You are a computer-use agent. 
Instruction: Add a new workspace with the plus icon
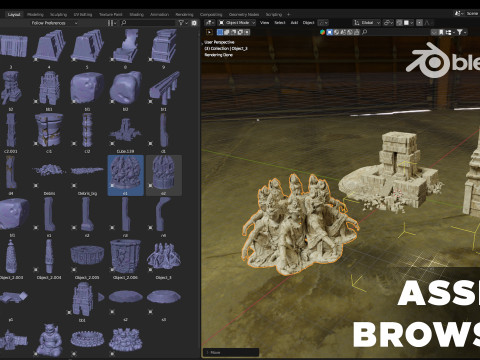289,14
